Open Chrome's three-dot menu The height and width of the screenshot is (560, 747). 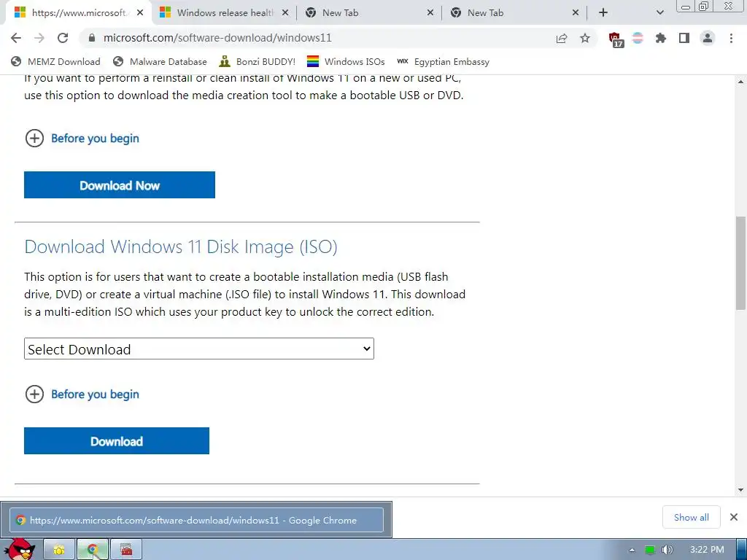[x=731, y=38]
